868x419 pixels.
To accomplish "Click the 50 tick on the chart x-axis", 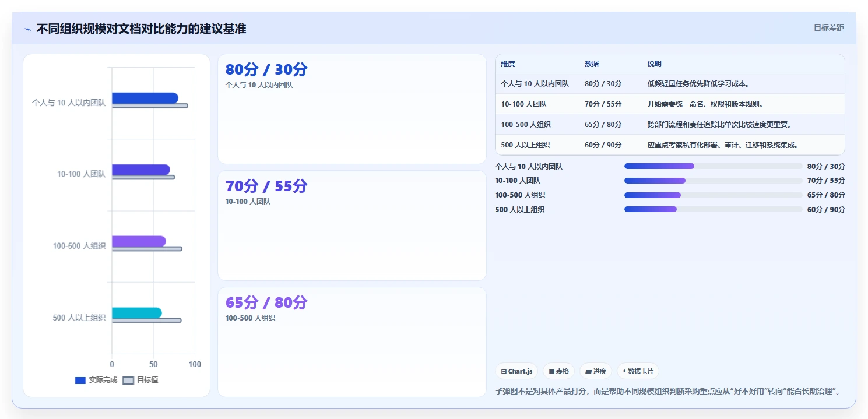I will click(x=153, y=364).
